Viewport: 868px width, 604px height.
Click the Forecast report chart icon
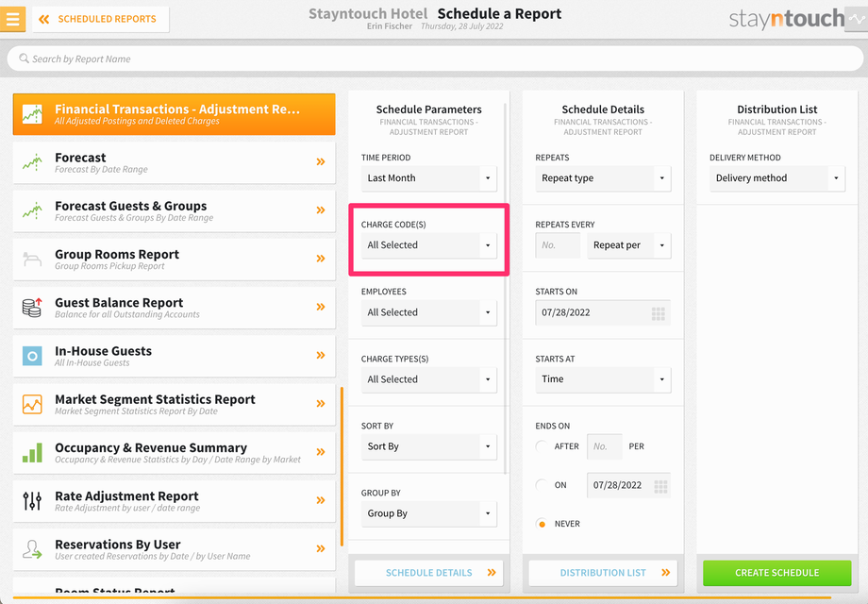coord(32,162)
